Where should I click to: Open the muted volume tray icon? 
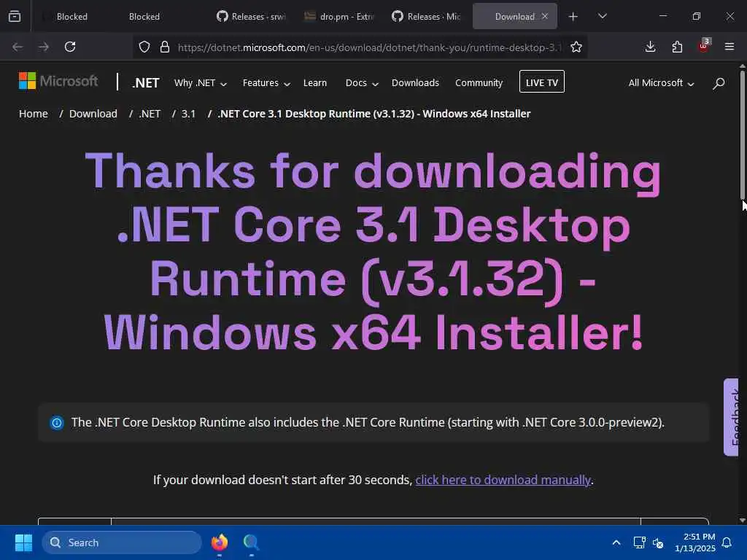(x=658, y=542)
